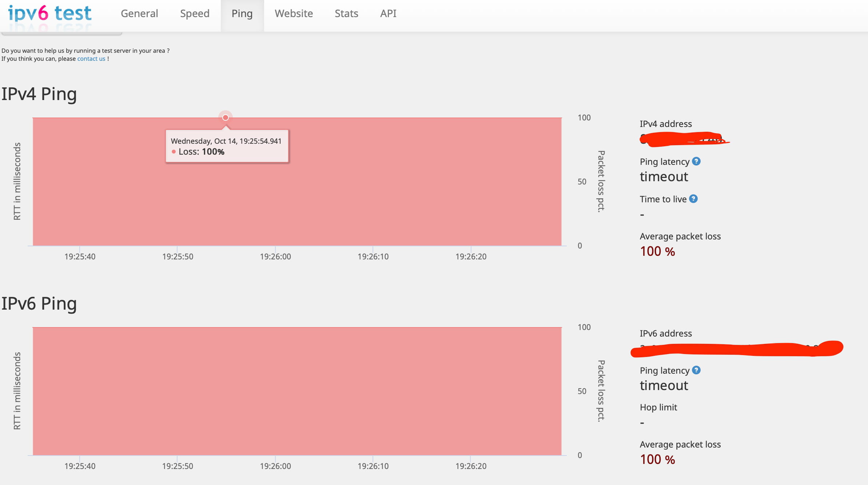Image resolution: width=868 pixels, height=485 pixels.
Task: Click the IPv6 average packet loss value
Action: click(657, 460)
